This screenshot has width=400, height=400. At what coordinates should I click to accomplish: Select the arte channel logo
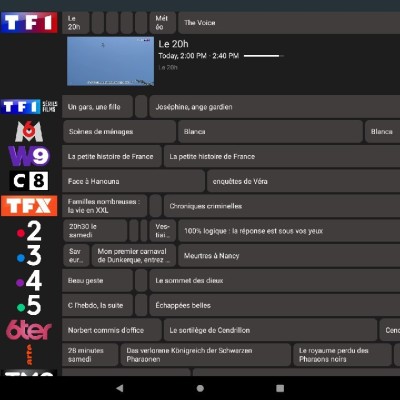29,355
